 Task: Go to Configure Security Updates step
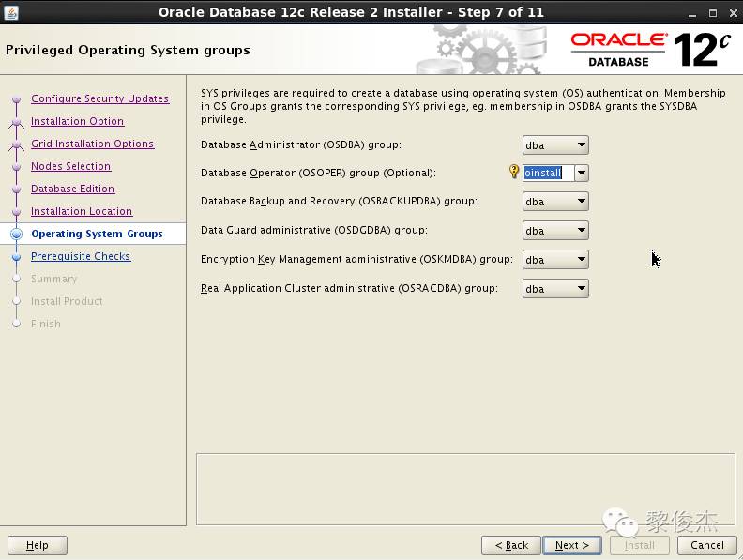100,98
